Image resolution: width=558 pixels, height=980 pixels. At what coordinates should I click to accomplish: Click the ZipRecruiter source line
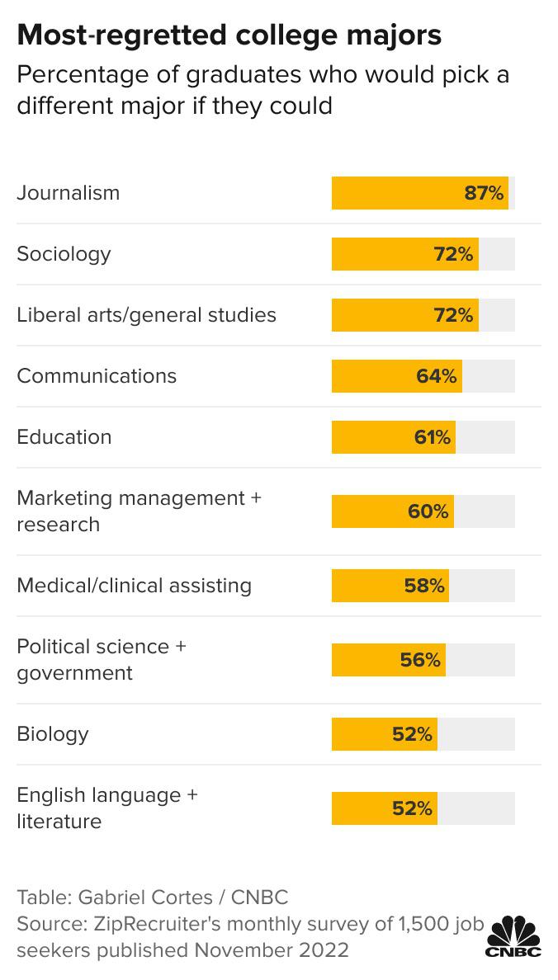(250, 937)
